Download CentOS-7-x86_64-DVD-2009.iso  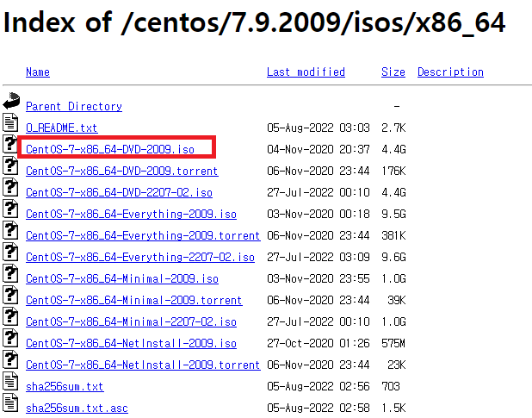(x=110, y=149)
